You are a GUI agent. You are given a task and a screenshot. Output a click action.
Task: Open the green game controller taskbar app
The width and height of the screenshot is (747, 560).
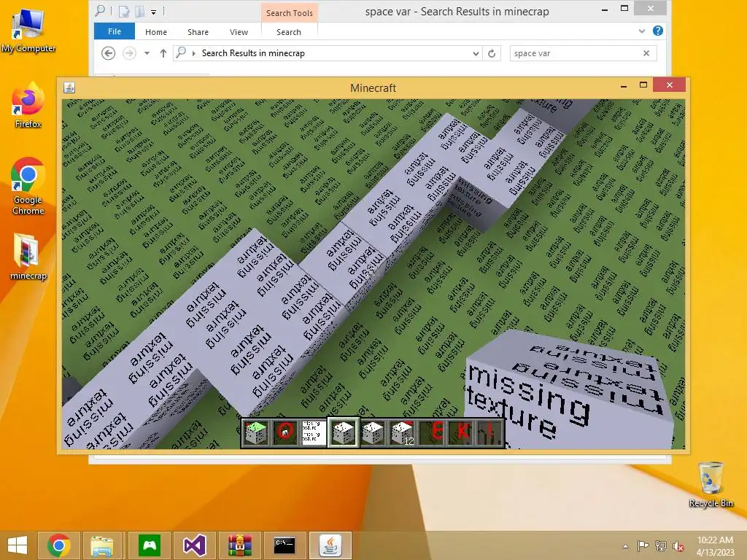[x=149, y=545]
